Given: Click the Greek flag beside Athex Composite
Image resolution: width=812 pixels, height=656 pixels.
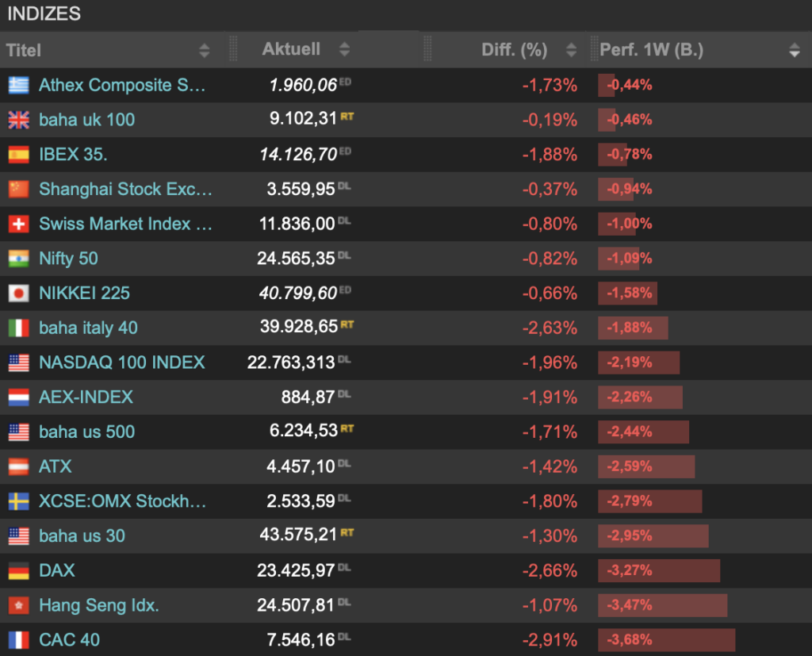Looking at the screenshot, I should pos(19,85).
